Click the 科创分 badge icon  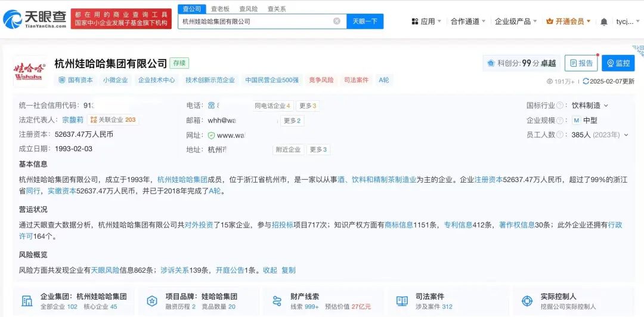coord(490,63)
